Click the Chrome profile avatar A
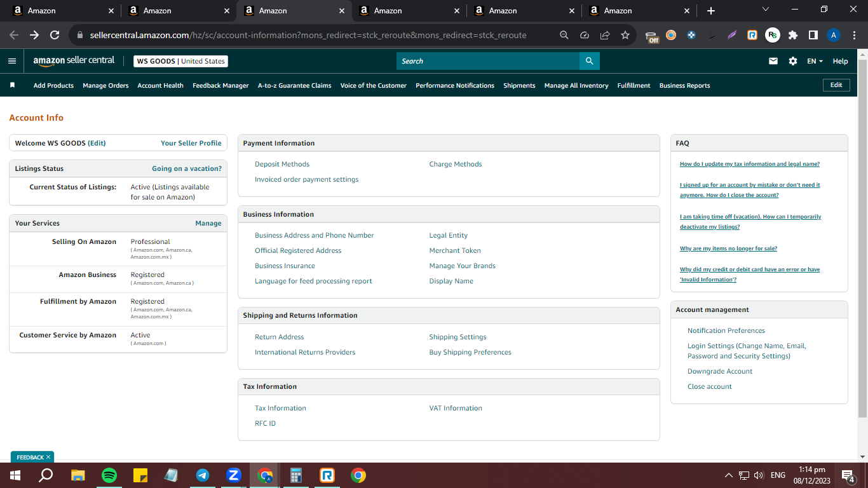The width and height of the screenshot is (868, 488). 834,35
